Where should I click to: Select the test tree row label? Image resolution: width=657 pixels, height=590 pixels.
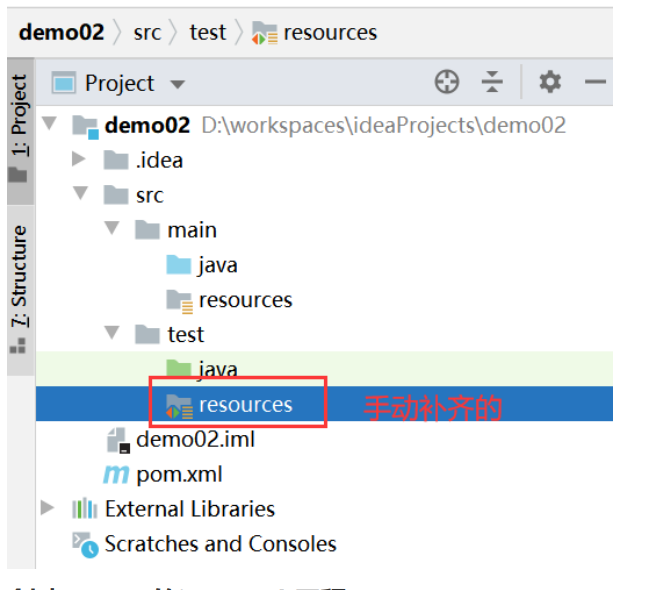(x=186, y=334)
